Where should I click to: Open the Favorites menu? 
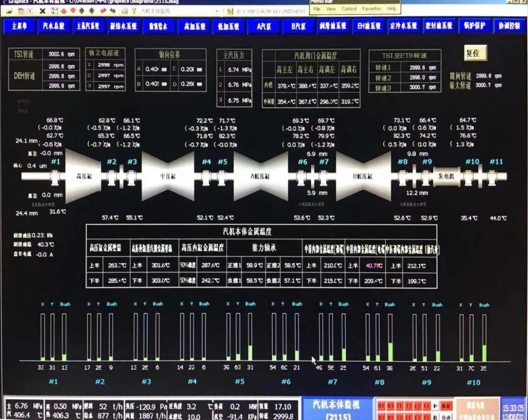[x=372, y=9]
